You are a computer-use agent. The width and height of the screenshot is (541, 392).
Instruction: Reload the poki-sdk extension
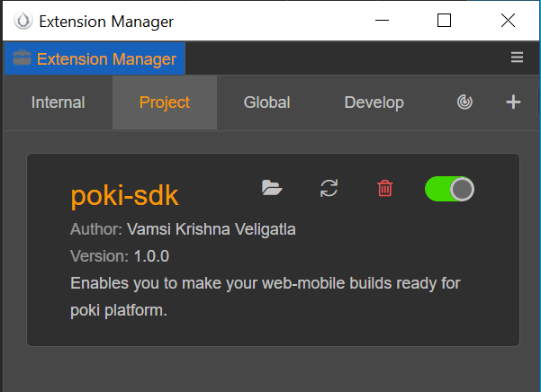329,188
